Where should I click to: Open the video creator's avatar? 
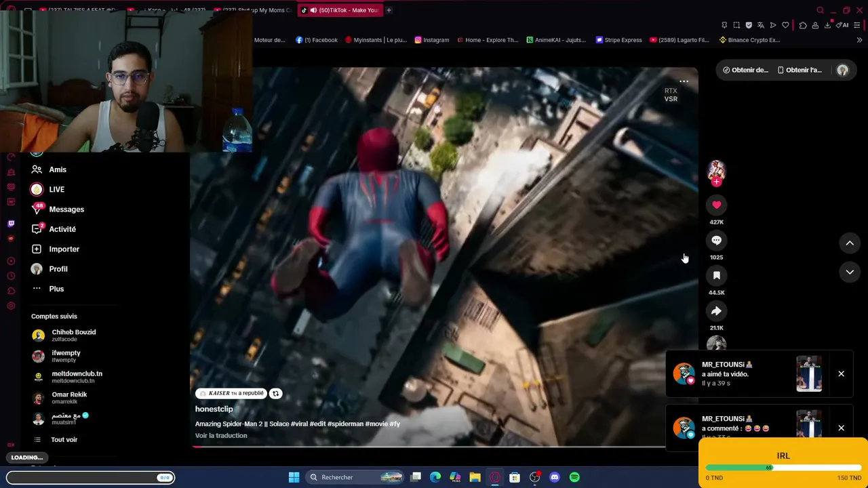click(x=716, y=170)
